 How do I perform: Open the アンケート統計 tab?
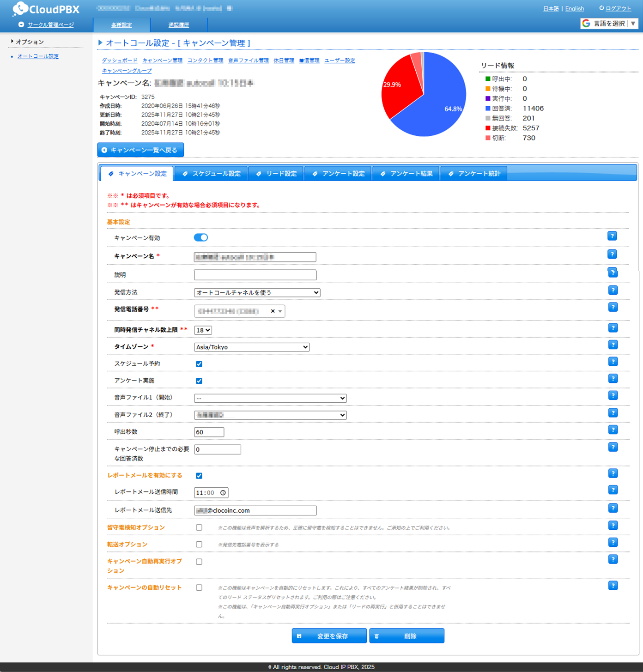click(x=474, y=174)
